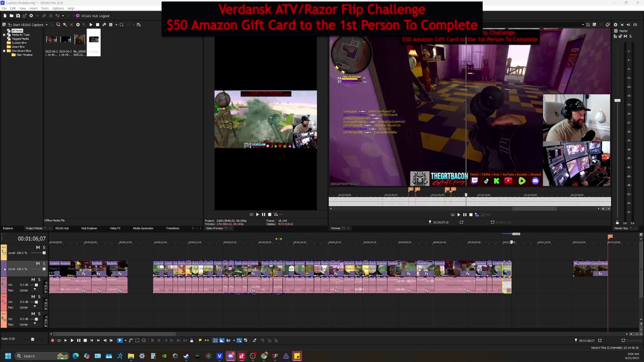Open the Start VEGAS Capture dropdown arrow
This screenshot has height=362, width=644.
coord(47,25)
